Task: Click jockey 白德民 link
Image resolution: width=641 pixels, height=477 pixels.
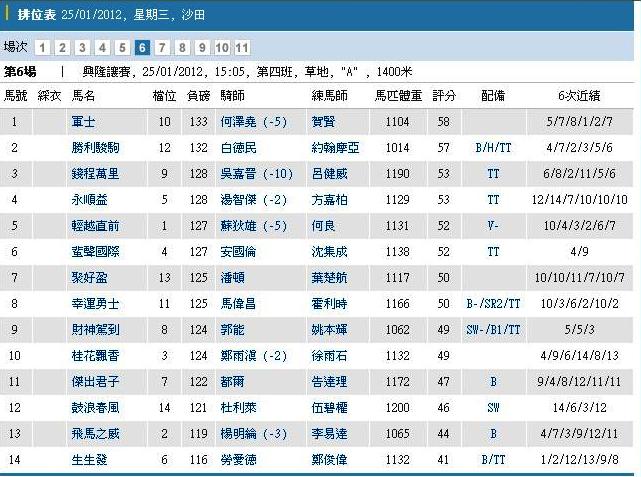Action: 238,147
